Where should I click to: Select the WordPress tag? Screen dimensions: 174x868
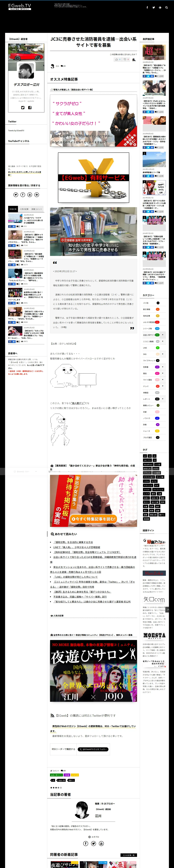tap(148, 465)
